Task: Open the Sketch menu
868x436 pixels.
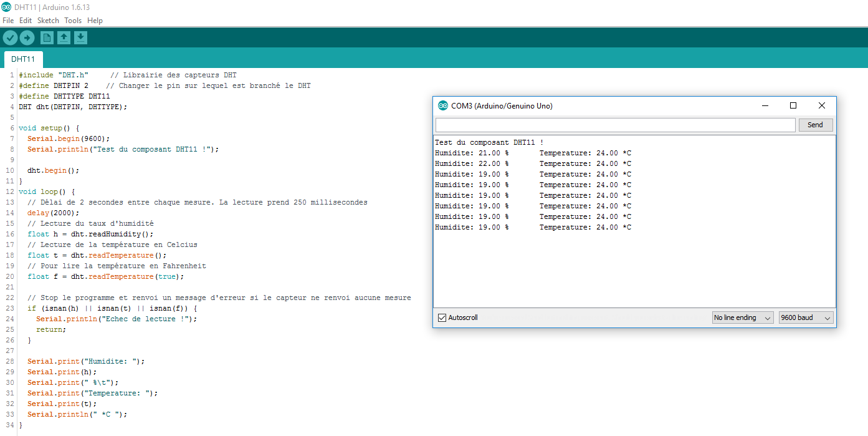Action: pos(48,21)
